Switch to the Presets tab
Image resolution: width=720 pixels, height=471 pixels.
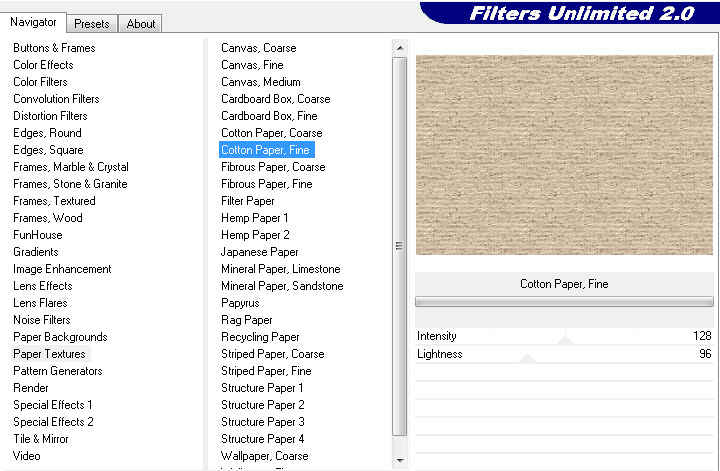(92, 23)
